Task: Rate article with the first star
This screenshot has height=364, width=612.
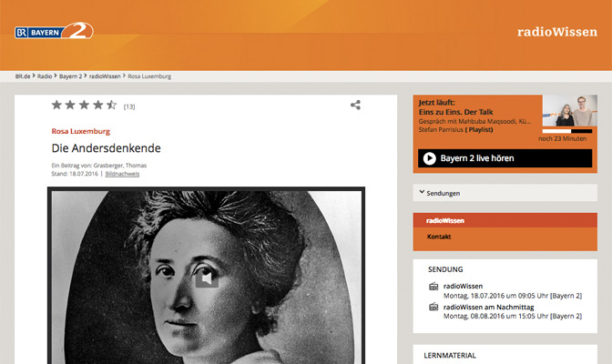Action: pyautogui.click(x=56, y=105)
